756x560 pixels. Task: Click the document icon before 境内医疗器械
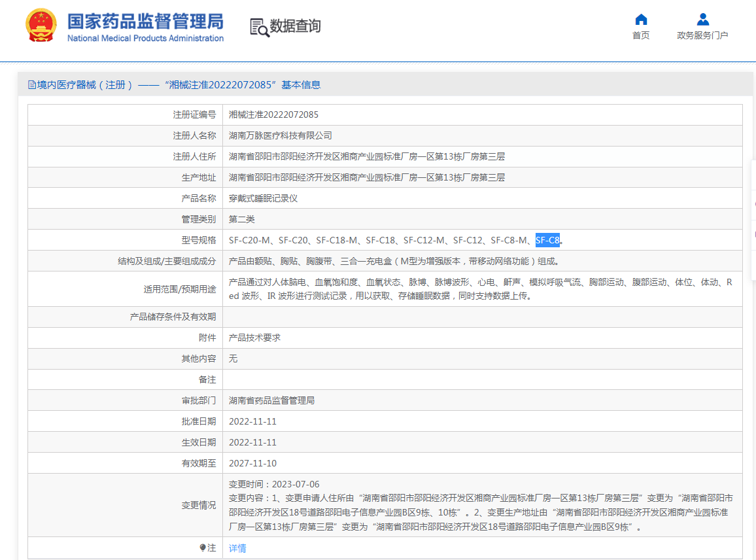[x=32, y=86]
